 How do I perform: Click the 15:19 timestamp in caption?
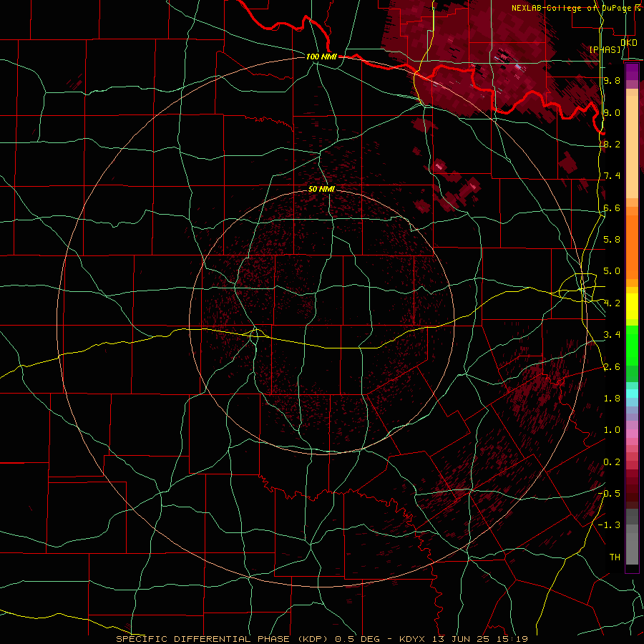pos(513,639)
